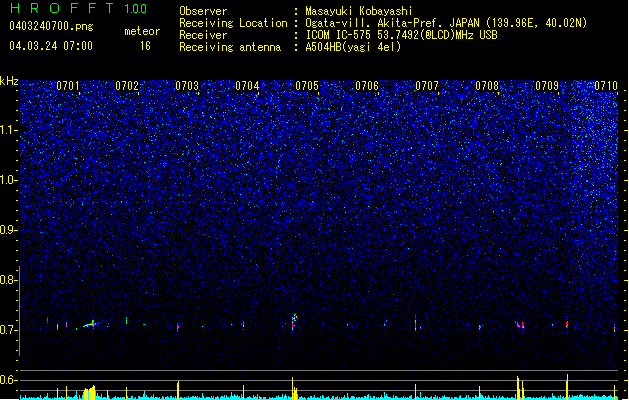Click the 0707 time marker

[x=427, y=86]
